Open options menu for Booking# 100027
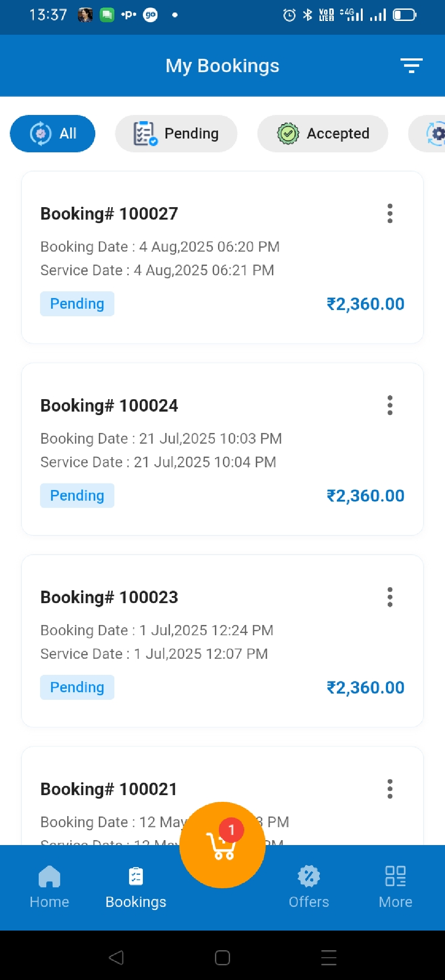The width and height of the screenshot is (445, 980). click(390, 213)
